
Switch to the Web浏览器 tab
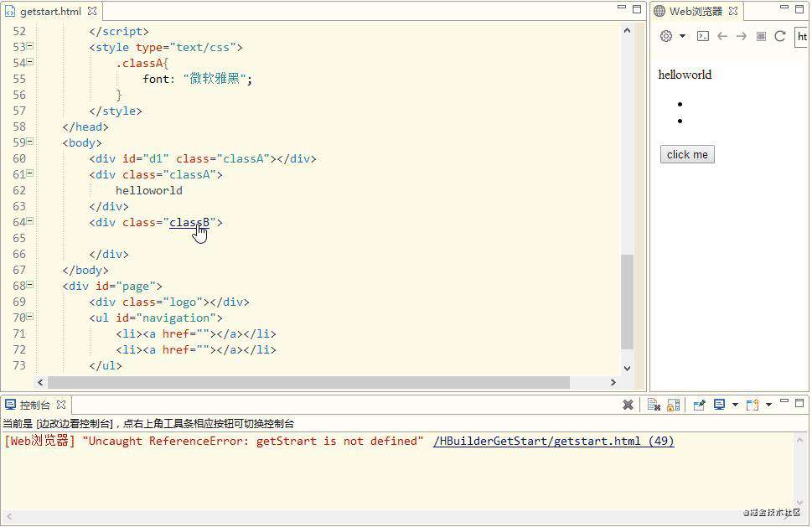pyautogui.click(x=696, y=11)
